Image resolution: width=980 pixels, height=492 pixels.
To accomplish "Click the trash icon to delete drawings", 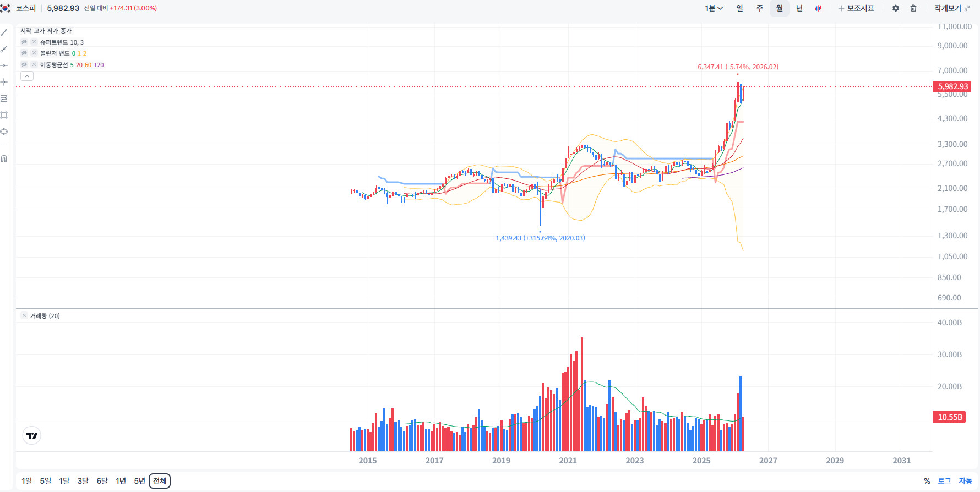I will 913,8.
